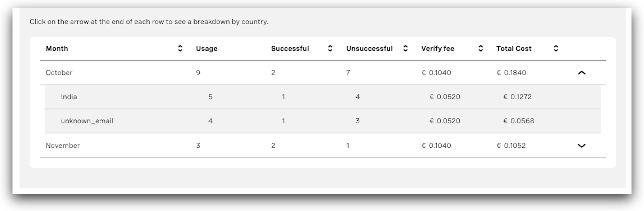
Task: Click the October month label
Action: click(x=59, y=73)
